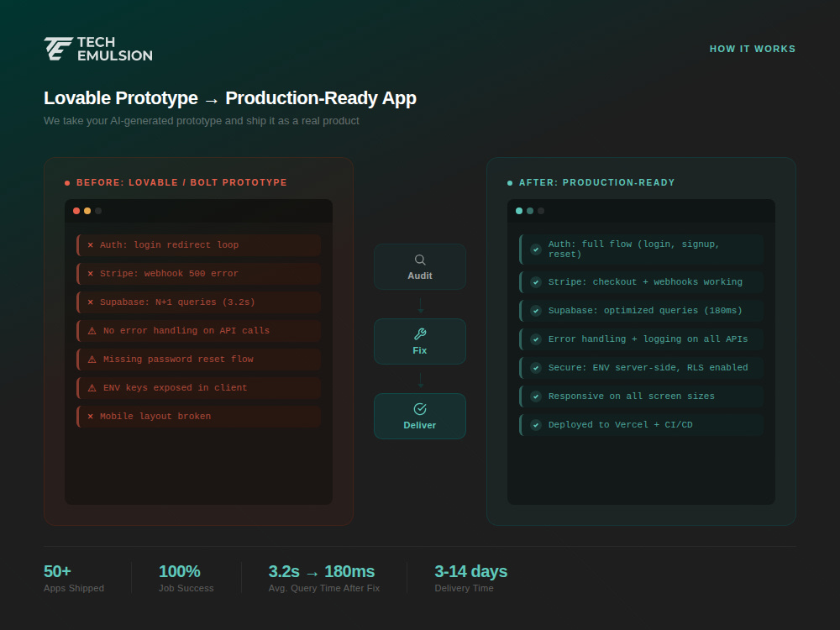This screenshot has width=840, height=630.
Task: Click the subtitle about AI-generated prototype
Action: [x=202, y=121]
